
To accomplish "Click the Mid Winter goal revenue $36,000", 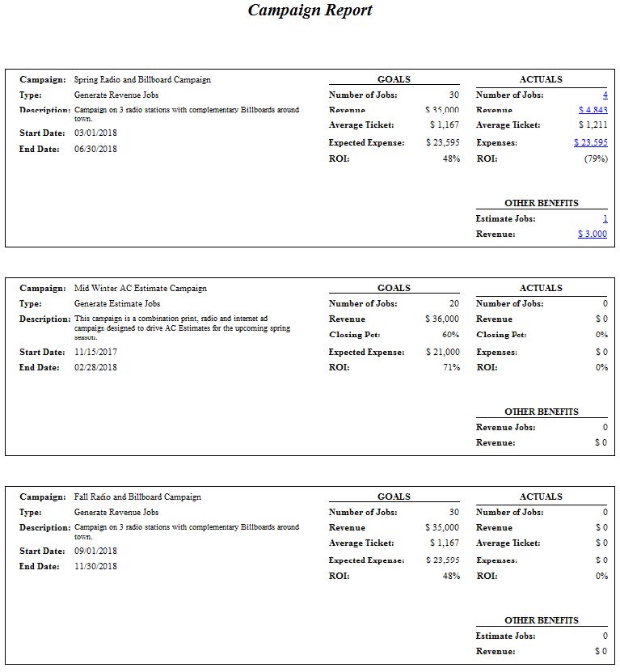I will [x=442, y=319].
